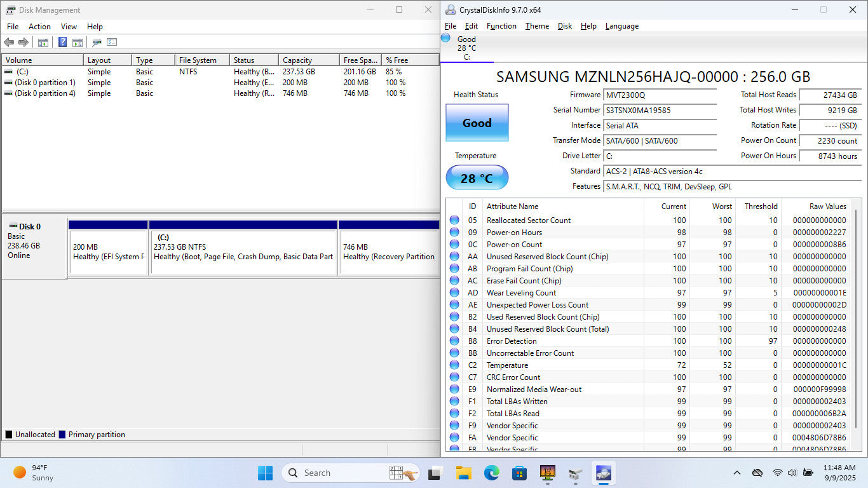Click the Primary partition blue legend swatch
This screenshot has height=488, width=868.
tap(62, 435)
